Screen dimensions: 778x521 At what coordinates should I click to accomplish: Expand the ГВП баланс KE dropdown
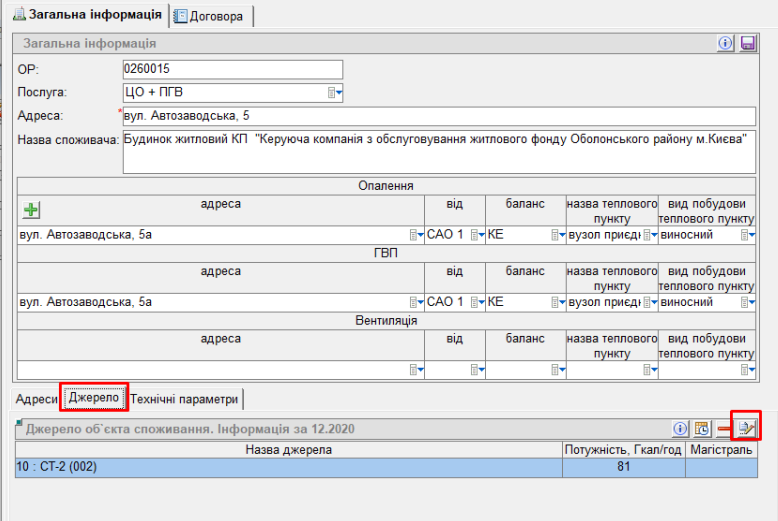pos(557,302)
